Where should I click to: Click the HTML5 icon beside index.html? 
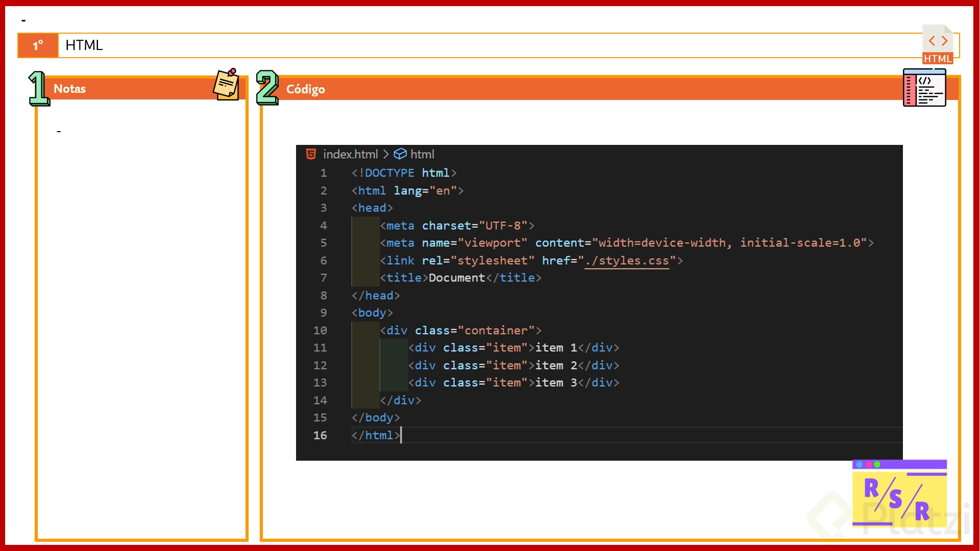click(311, 154)
